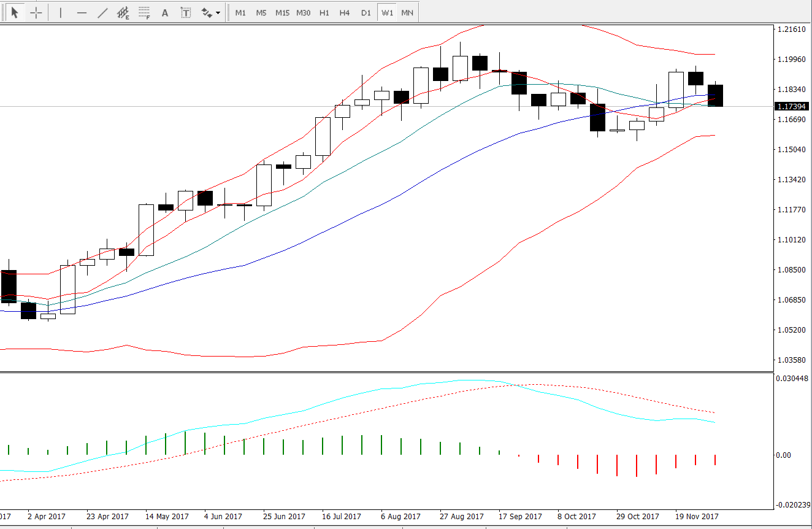Click the 16 Jul 2017 date label

click(x=342, y=516)
